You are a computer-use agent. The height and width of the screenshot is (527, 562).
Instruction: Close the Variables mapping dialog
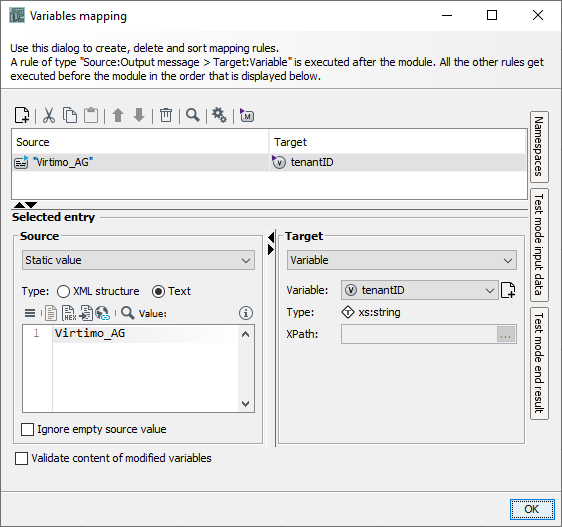(538, 15)
